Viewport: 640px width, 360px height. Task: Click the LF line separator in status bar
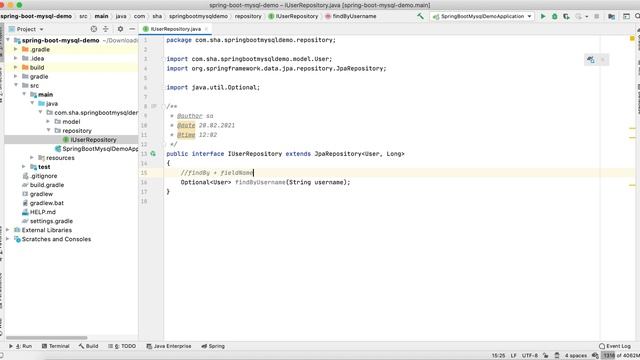pos(513,356)
